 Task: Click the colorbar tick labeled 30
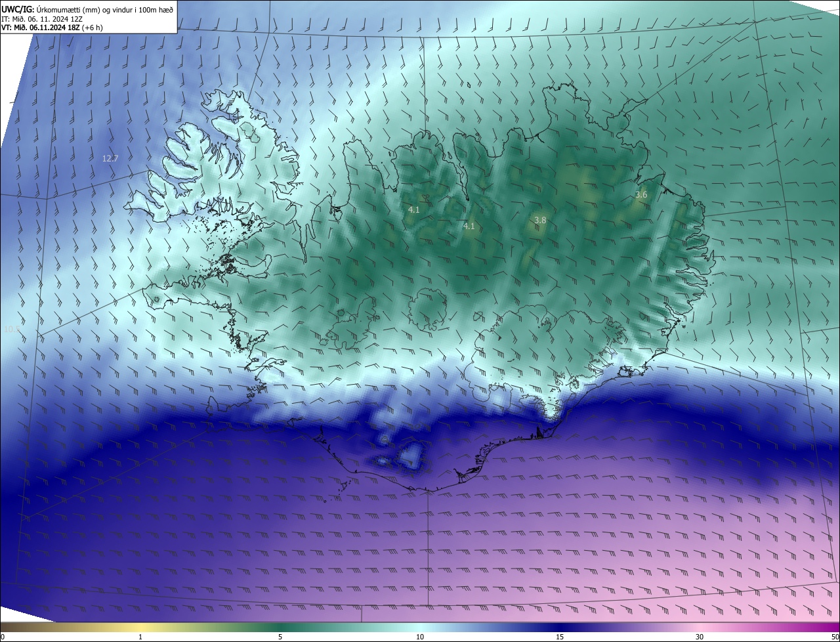pyautogui.click(x=700, y=637)
